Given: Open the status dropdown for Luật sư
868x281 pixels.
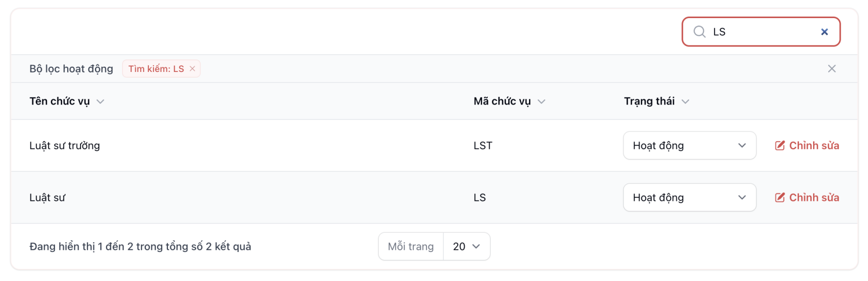Looking at the screenshot, I should pyautogui.click(x=689, y=197).
